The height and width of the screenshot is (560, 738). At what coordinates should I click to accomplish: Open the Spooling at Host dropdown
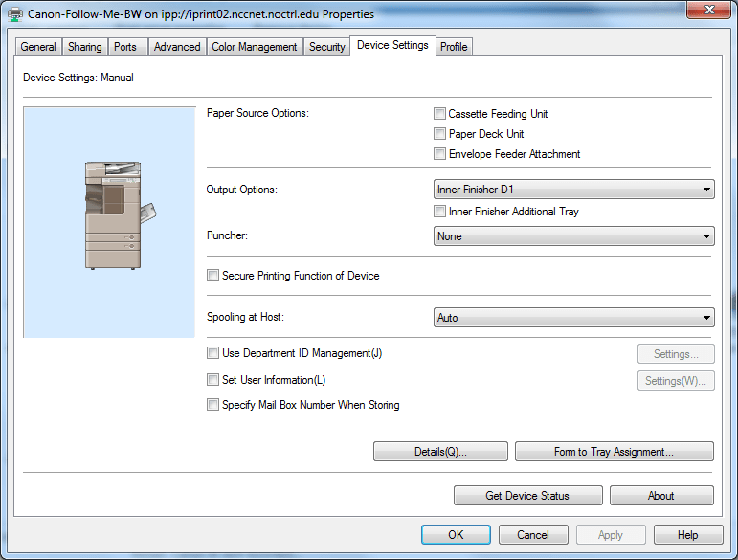[573, 318]
